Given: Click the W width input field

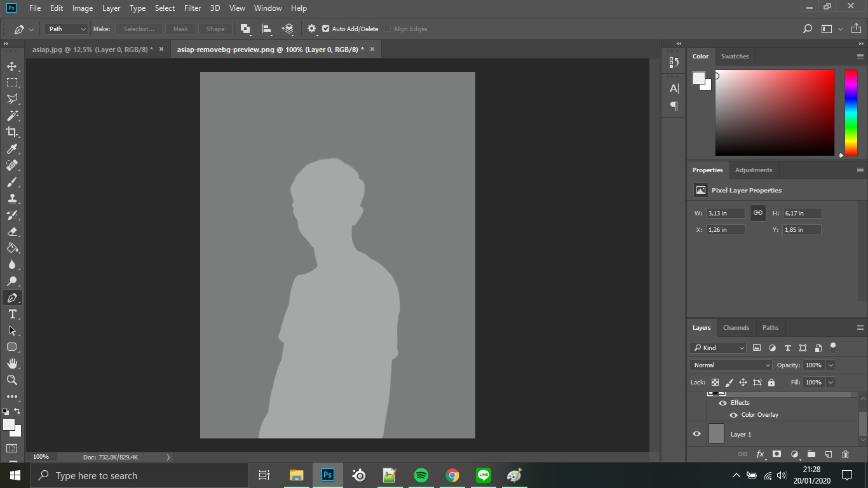Looking at the screenshot, I should 725,213.
